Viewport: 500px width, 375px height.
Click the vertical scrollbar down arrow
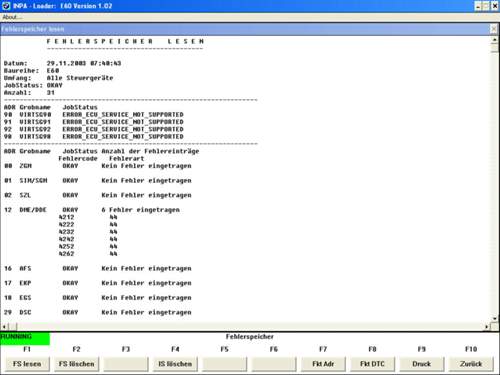[495, 318]
